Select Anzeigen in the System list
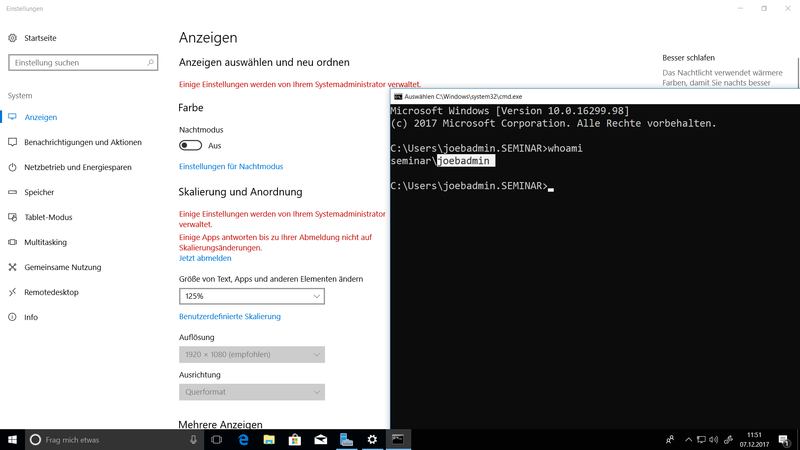This screenshot has height=450, width=800. [41, 117]
